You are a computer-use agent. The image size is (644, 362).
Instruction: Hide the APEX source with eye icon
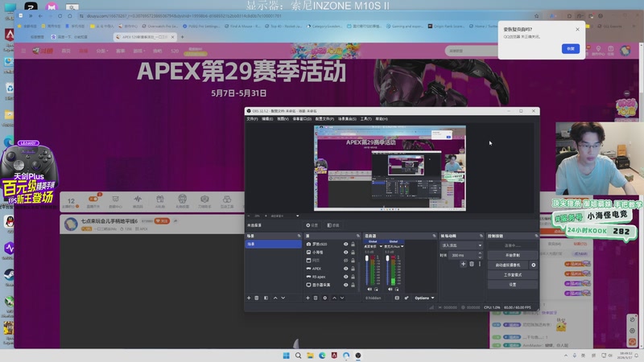(345, 269)
